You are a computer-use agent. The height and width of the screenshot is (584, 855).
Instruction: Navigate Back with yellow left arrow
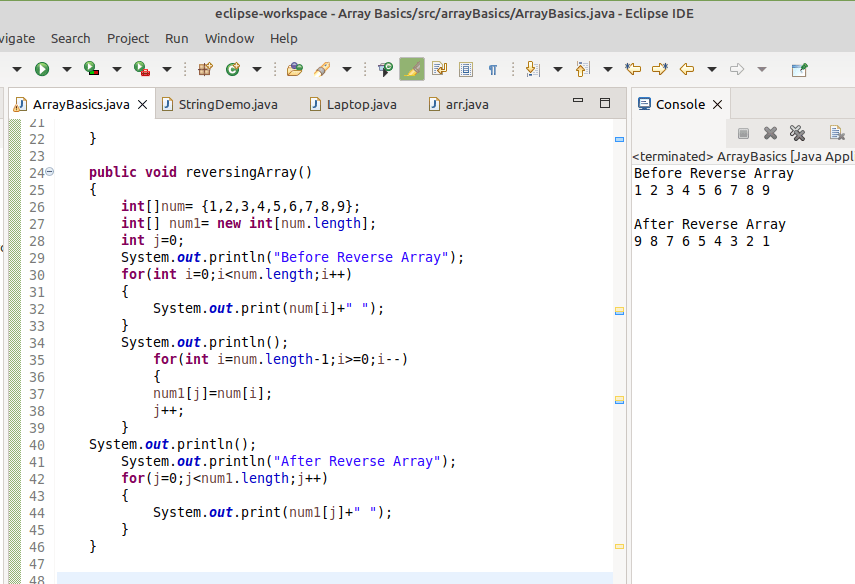[687, 69]
